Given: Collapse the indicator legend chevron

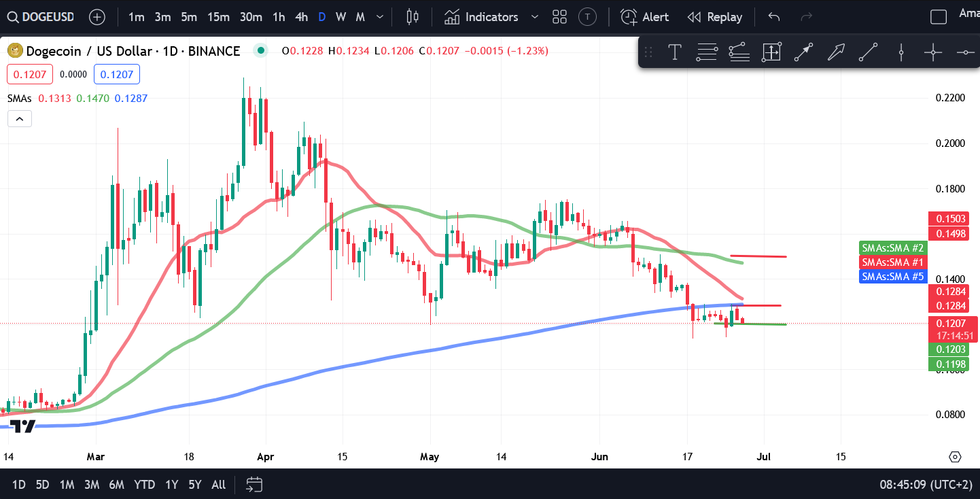Looking at the screenshot, I should coord(20,119).
